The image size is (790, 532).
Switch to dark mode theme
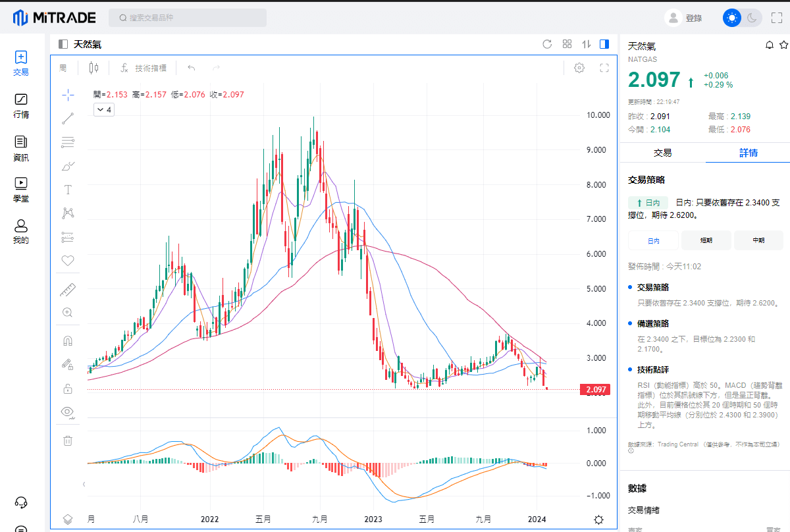click(752, 18)
